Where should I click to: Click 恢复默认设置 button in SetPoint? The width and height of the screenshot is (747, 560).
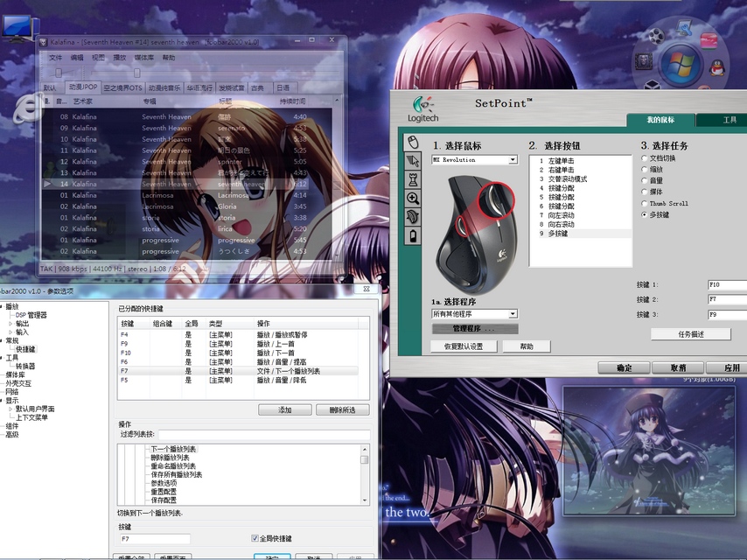(x=464, y=346)
